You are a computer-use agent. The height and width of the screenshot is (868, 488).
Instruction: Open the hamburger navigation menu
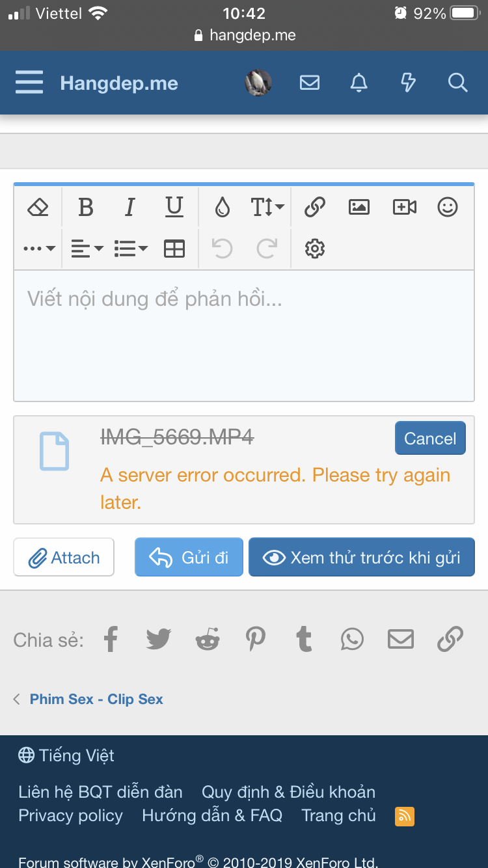click(x=29, y=83)
